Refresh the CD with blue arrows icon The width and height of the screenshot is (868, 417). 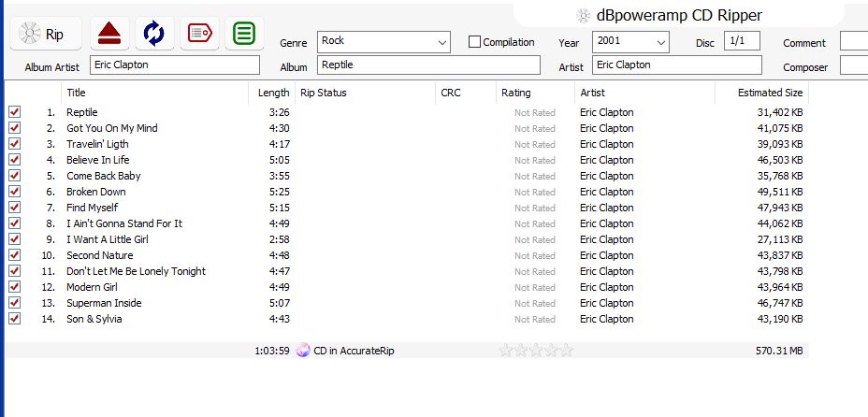point(154,35)
